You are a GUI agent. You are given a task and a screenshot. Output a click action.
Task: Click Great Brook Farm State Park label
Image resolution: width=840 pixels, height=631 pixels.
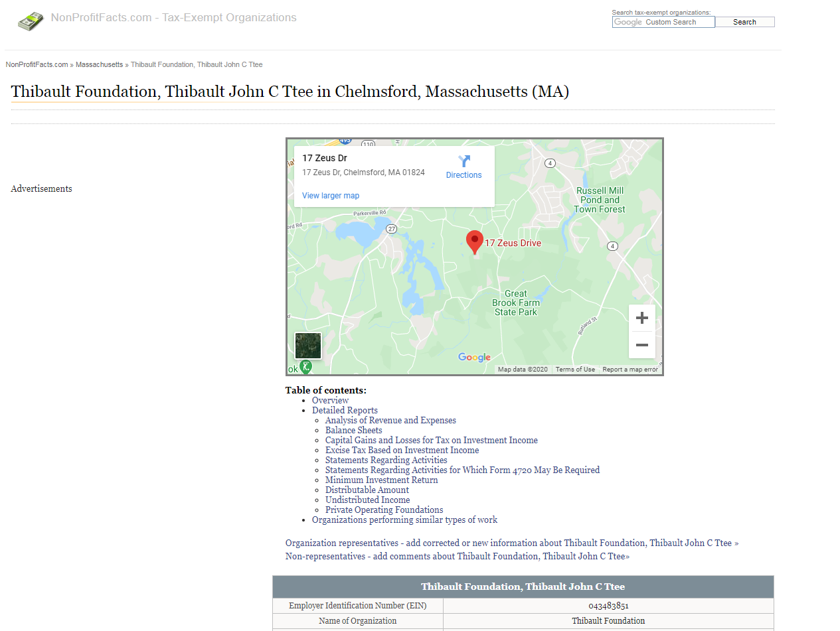click(516, 303)
